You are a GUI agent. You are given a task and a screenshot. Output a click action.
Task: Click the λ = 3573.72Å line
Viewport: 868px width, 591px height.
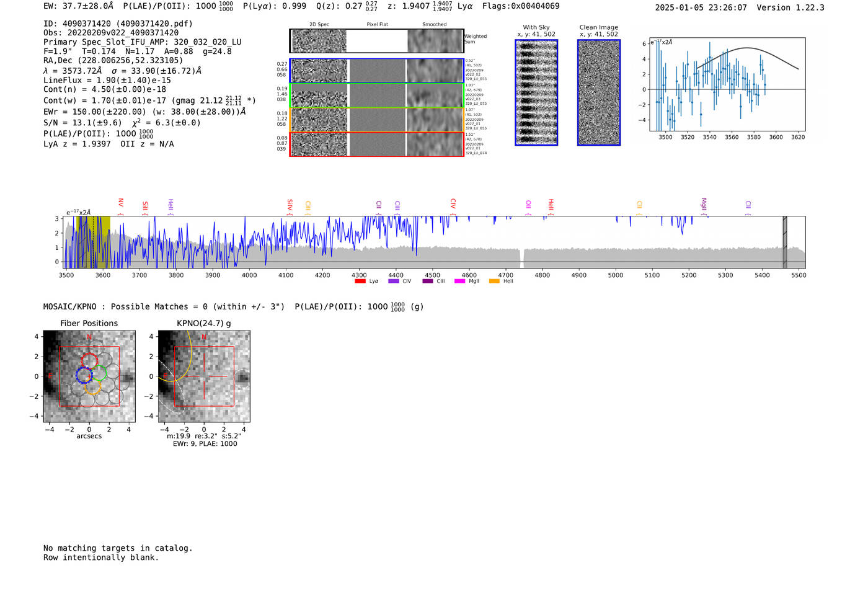pyautogui.click(x=122, y=71)
